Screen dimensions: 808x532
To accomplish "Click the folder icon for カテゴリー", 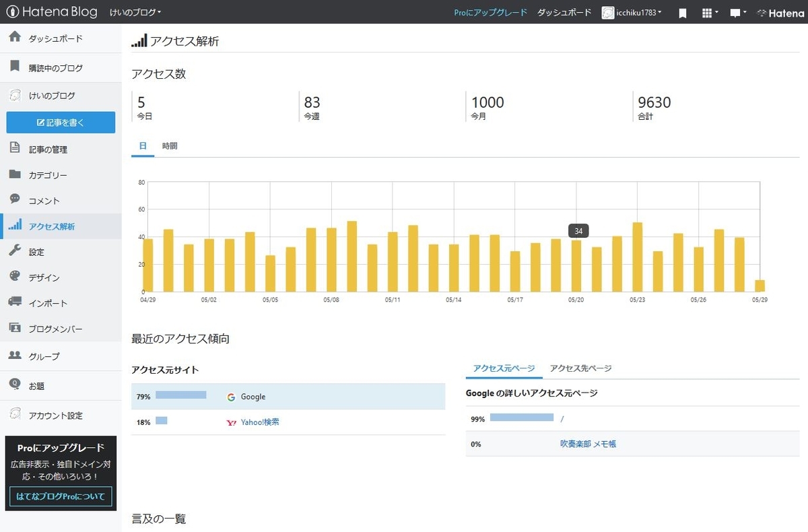I will tap(15, 174).
